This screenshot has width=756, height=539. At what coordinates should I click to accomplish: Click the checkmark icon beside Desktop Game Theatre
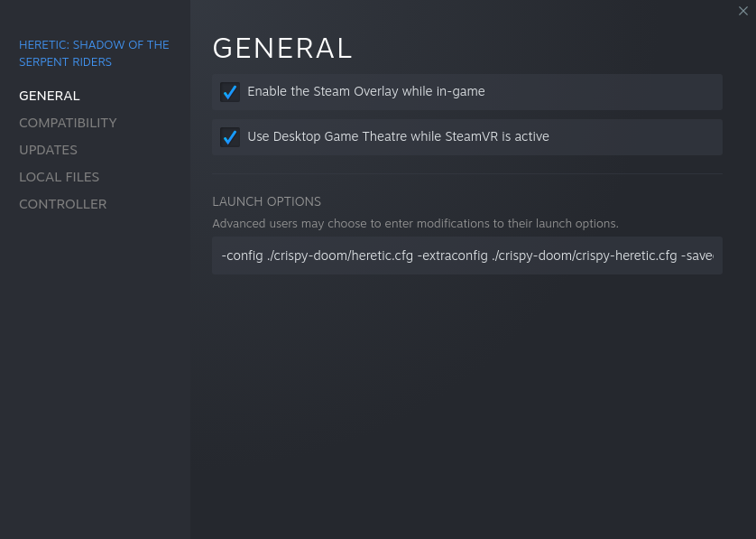(230, 137)
